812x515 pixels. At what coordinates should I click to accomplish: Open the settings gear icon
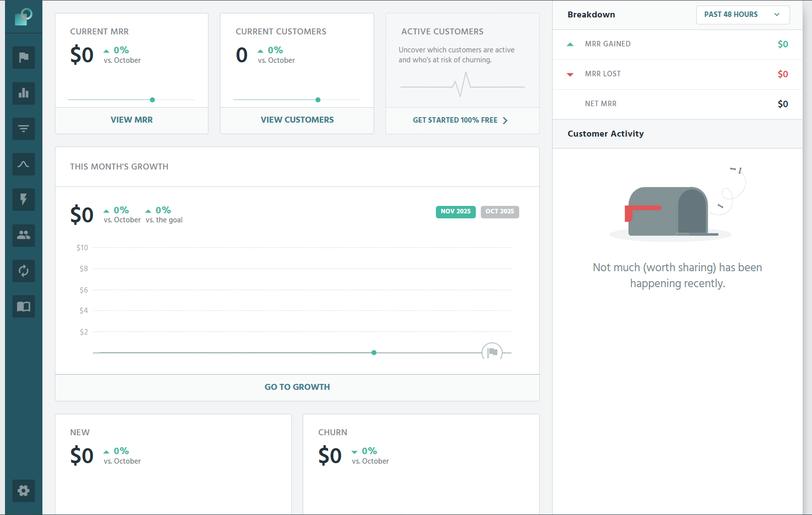(x=23, y=491)
